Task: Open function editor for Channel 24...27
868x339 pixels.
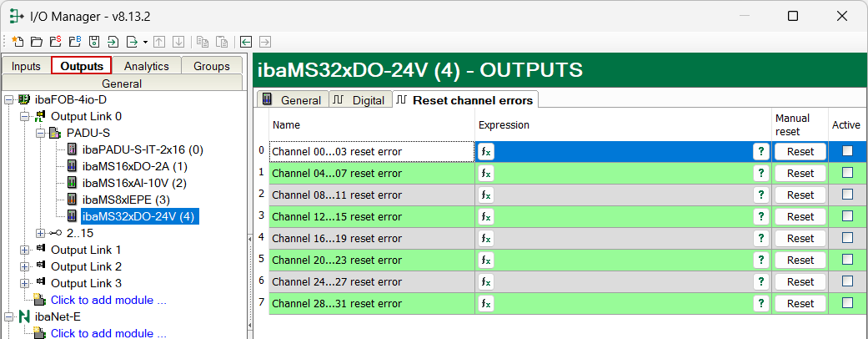Action: pyautogui.click(x=486, y=282)
